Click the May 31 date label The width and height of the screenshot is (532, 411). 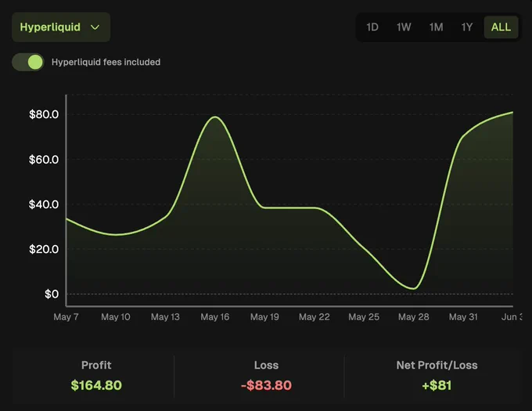463,317
